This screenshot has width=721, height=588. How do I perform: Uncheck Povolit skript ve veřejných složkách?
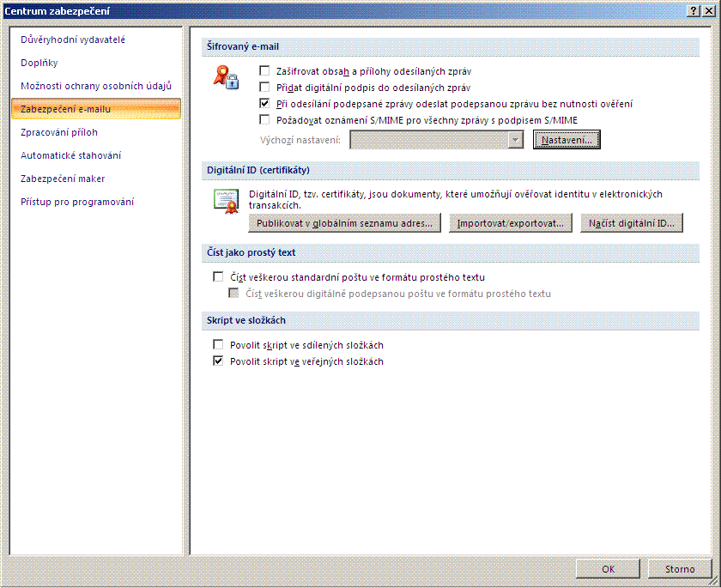click(218, 362)
